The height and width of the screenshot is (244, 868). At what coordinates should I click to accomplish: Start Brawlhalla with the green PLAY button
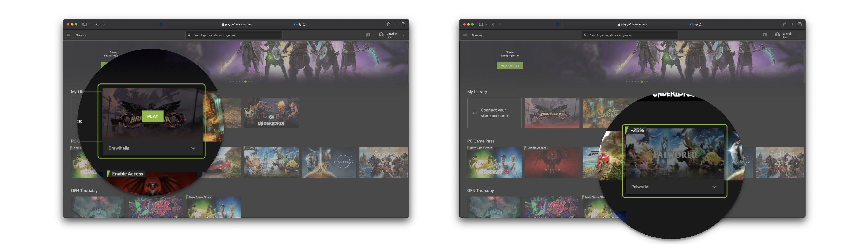pyautogui.click(x=152, y=116)
